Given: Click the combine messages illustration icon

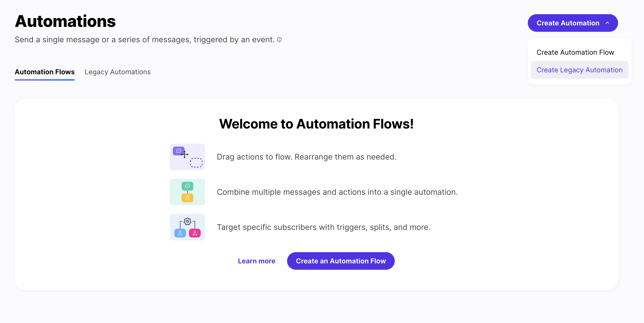Looking at the screenshot, I should [x=187, y=192].
